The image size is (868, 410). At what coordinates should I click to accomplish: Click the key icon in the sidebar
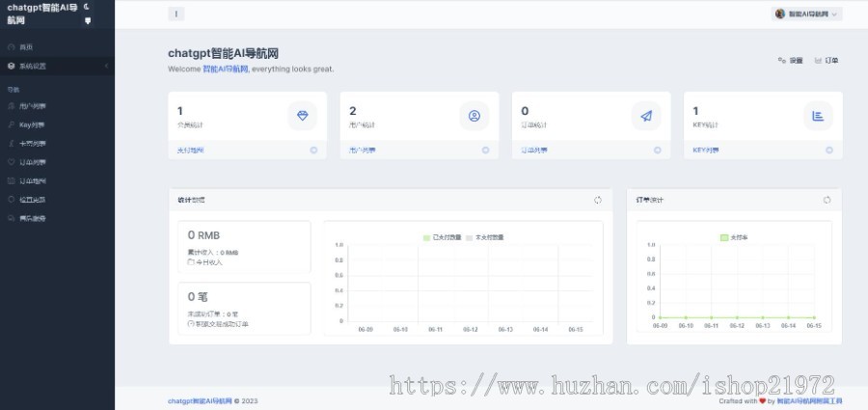pos(11,124)
